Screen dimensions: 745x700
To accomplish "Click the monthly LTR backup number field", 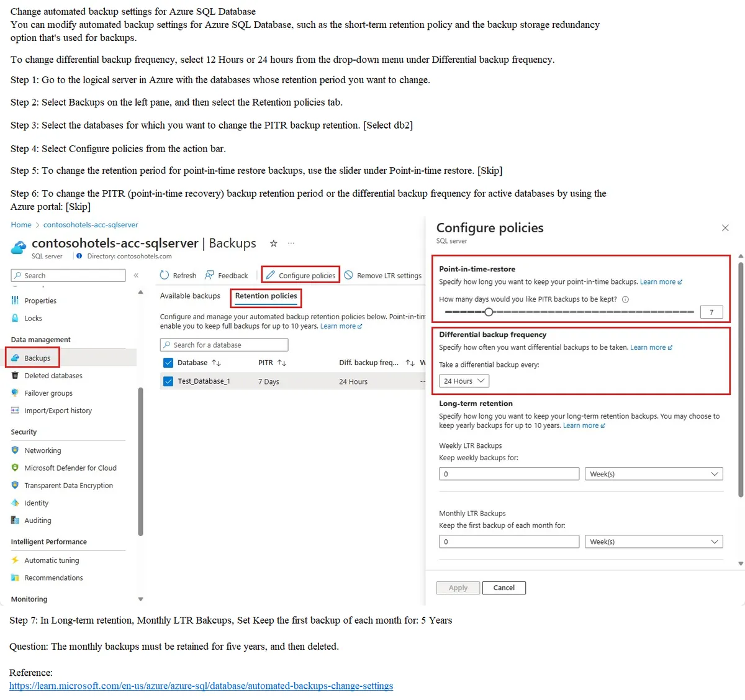I will point(509,542).
